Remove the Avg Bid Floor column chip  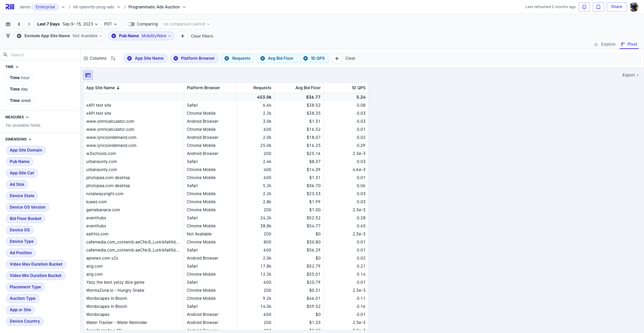coord(263,58)
